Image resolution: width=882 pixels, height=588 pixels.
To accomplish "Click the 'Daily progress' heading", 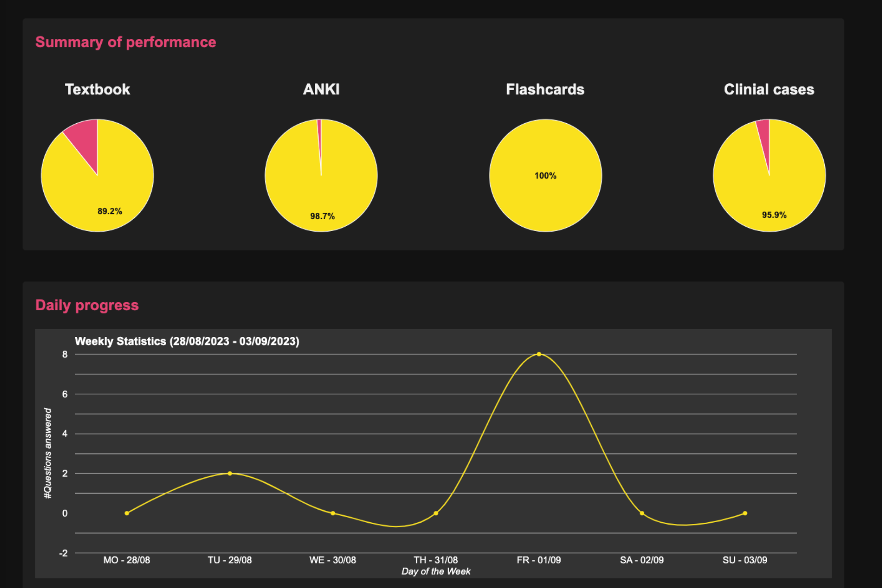I will (87, 305).
